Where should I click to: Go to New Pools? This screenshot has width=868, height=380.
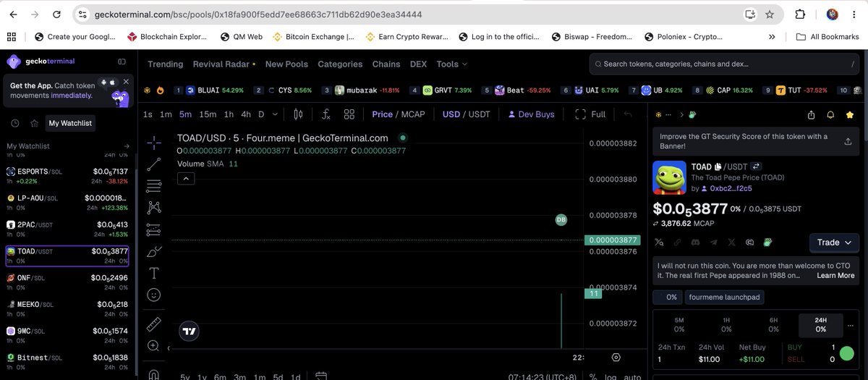pos(286,64)
